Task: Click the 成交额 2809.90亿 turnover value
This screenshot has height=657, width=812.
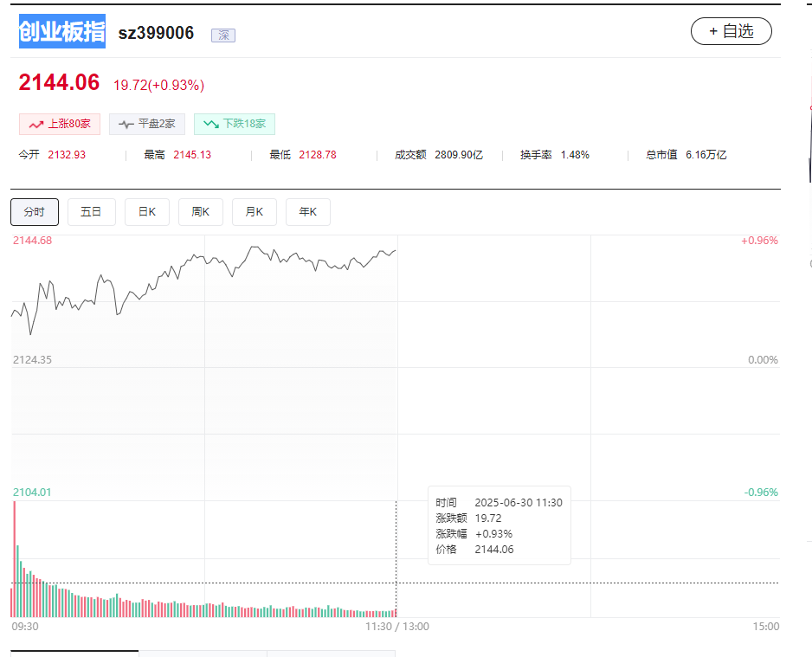Action: click(x=458, y=155)
